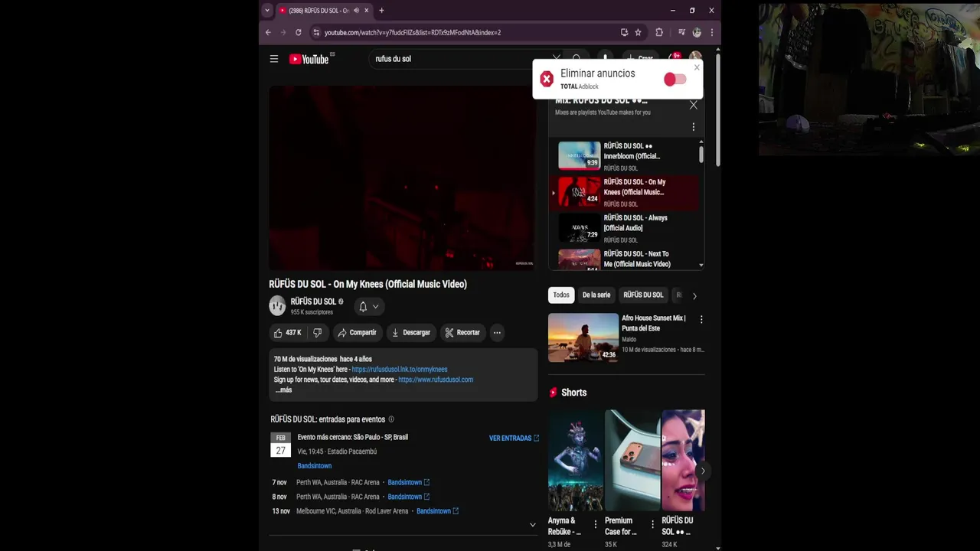The width and height of the screenshot is (980, 551).
Task: Open options for the Premium Case short
Action: (x=652, y=525)
